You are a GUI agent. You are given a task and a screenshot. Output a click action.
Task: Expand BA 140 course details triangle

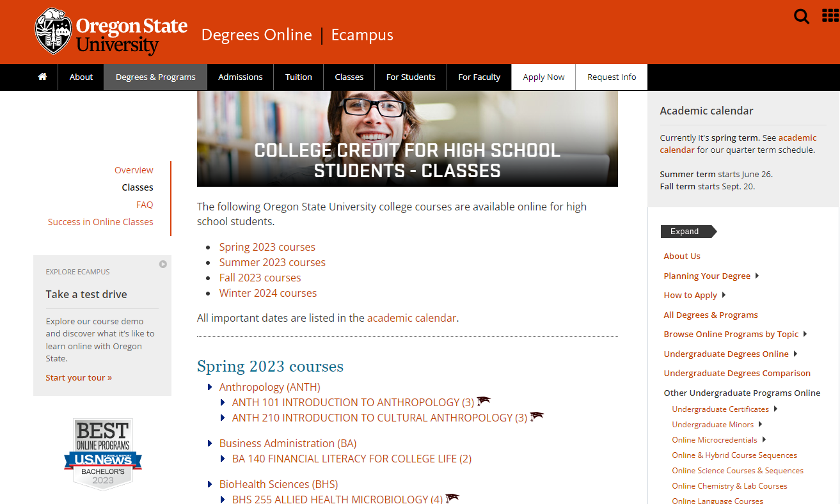coord(223,459)
